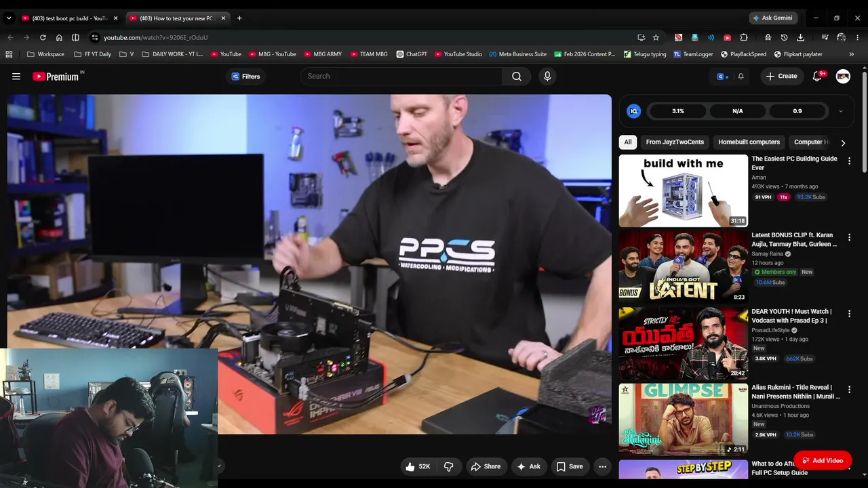Open options for Alias Rukmini video
The height and width of the screenshot is (488, 868).
click(849, 390)
